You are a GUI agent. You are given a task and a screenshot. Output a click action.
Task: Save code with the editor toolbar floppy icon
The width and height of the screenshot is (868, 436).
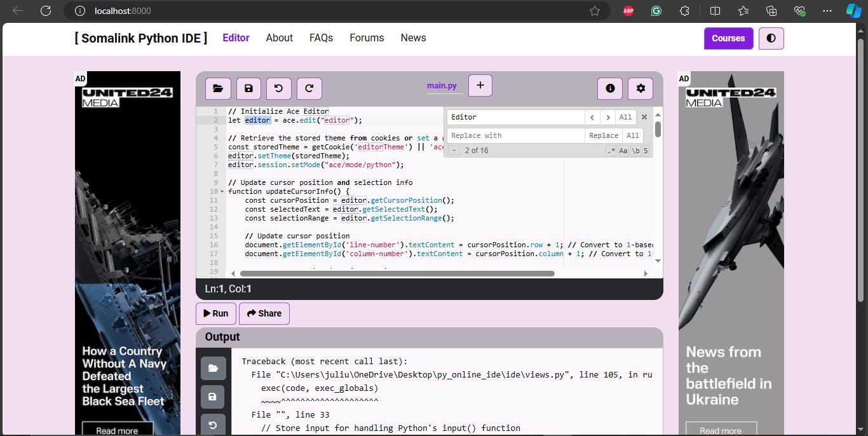coord(248,89)
